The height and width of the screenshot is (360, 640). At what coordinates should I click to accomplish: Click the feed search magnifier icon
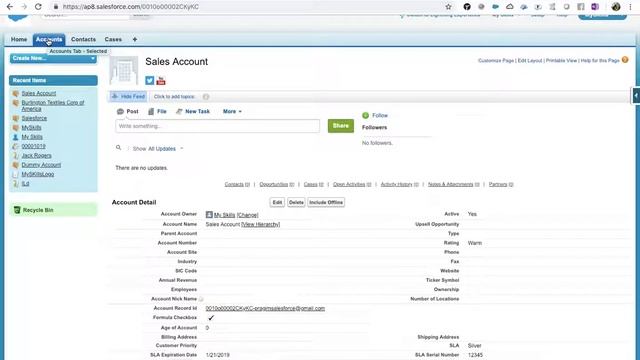click(x=118, y=148)
